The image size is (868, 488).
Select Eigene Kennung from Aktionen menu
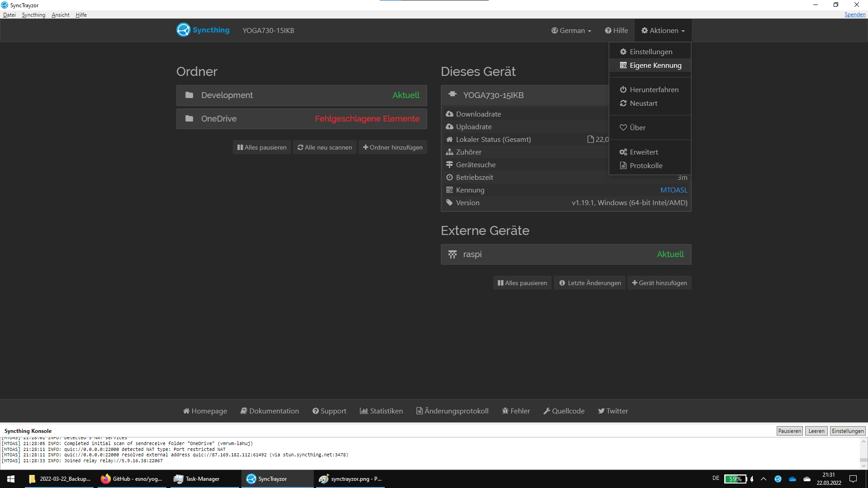point(650,65)
